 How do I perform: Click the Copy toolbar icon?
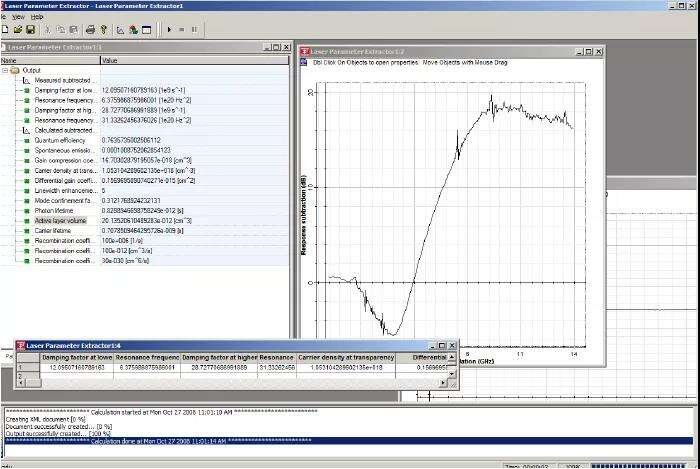(59, 30)
